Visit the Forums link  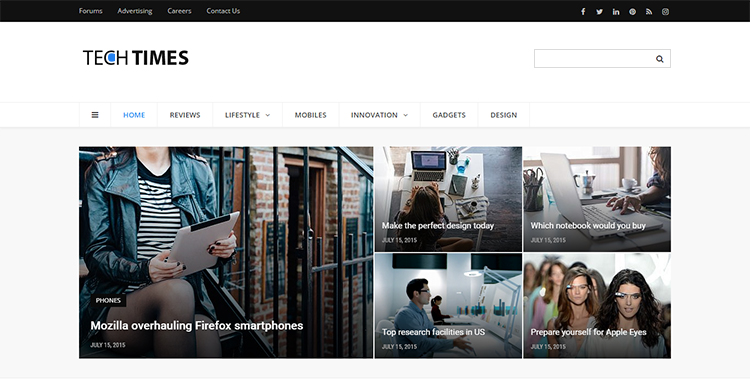90,11
